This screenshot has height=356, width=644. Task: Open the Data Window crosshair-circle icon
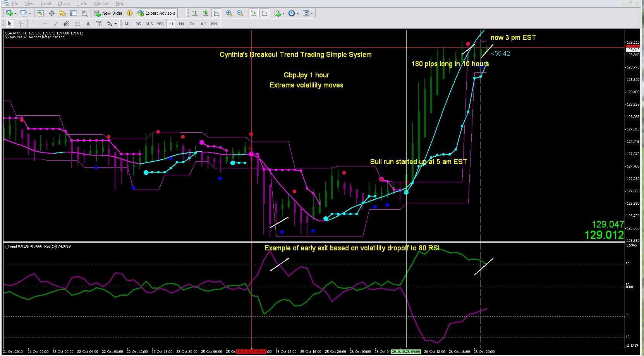[52, 13]
